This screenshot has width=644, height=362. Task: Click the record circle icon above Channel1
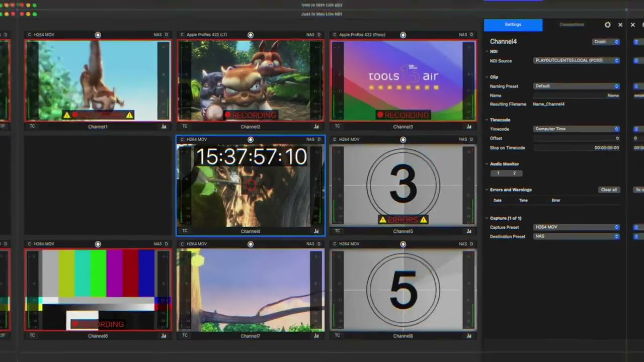click(98, 35)
